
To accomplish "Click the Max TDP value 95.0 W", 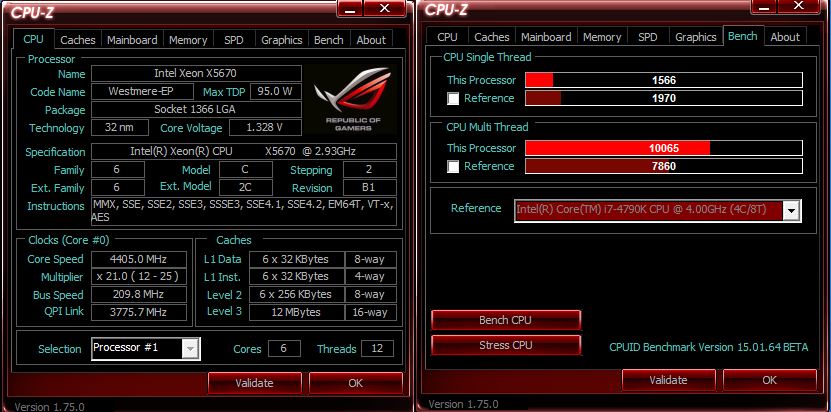I will coord(276,91).
